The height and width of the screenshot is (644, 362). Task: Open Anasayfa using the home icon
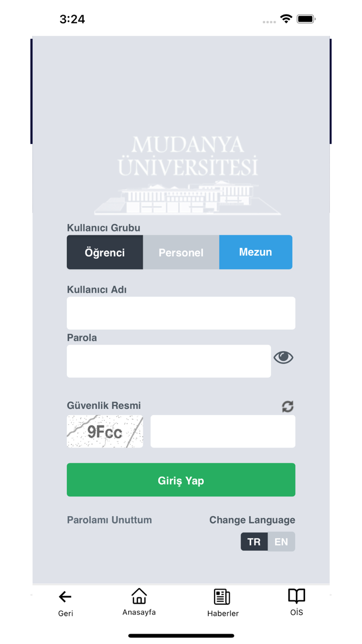pos(139,596)
